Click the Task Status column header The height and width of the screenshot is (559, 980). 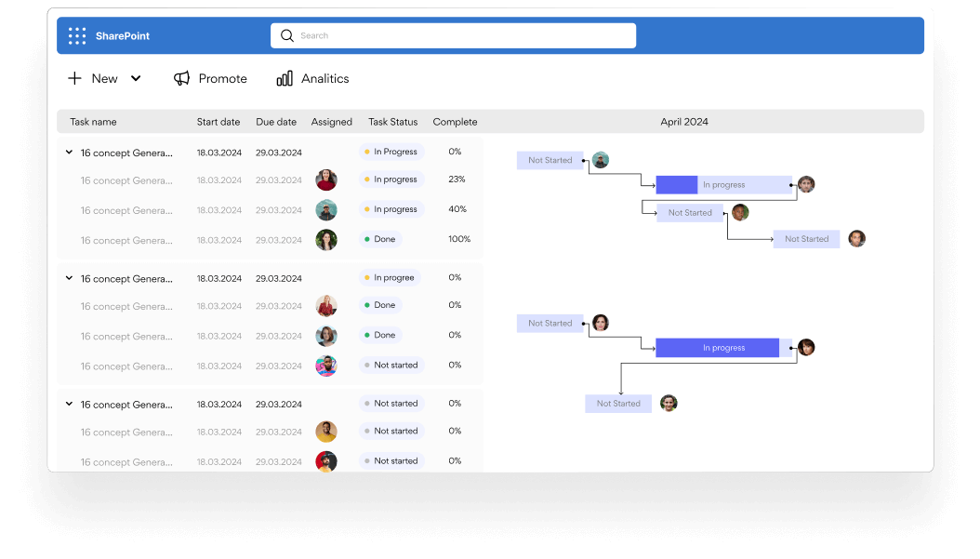392,122
